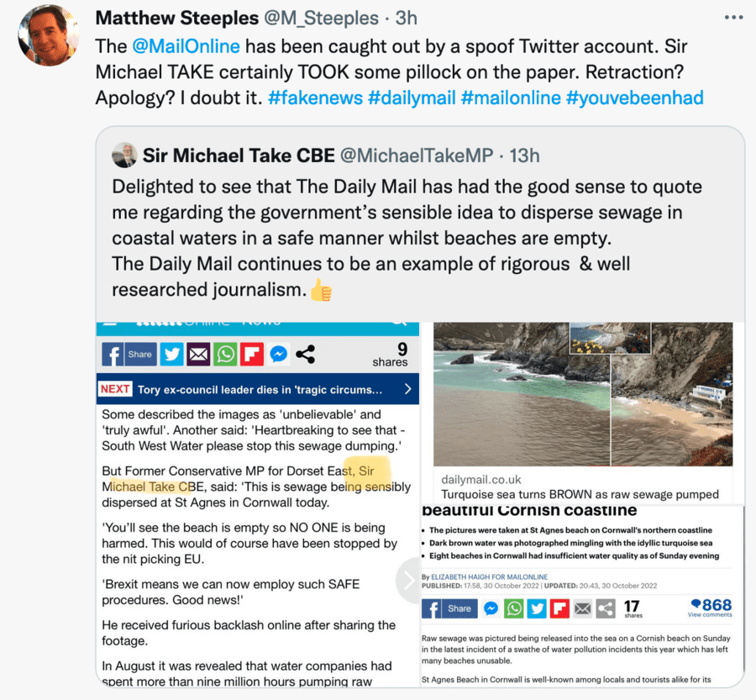Image resolution: width=756 pixels, height=700 pixels.
Task: Click Elizabeth Haigh author byline link
Action: pos(489,576)
